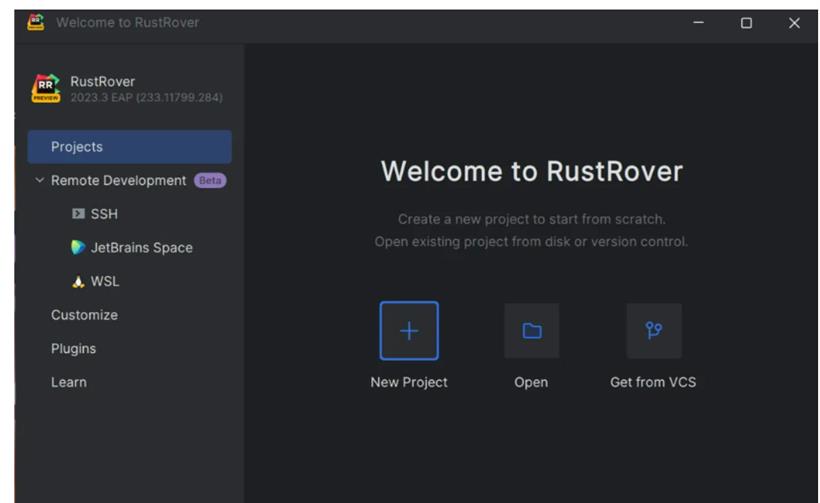Click the New Project plus icon
This screenshot has width=820, height=503.
pyautogui.click(x=409, y=330)
